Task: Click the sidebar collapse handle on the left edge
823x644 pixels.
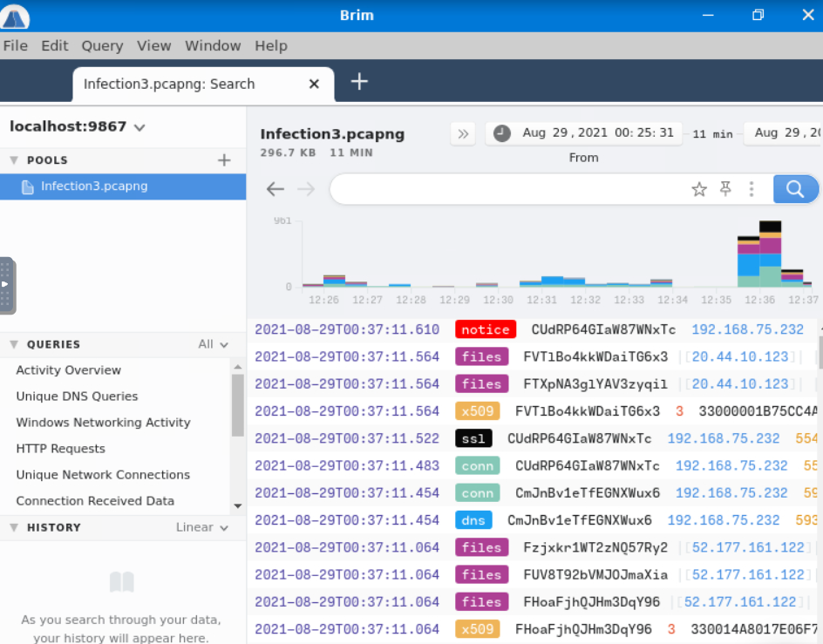Action: coord(7,286)
